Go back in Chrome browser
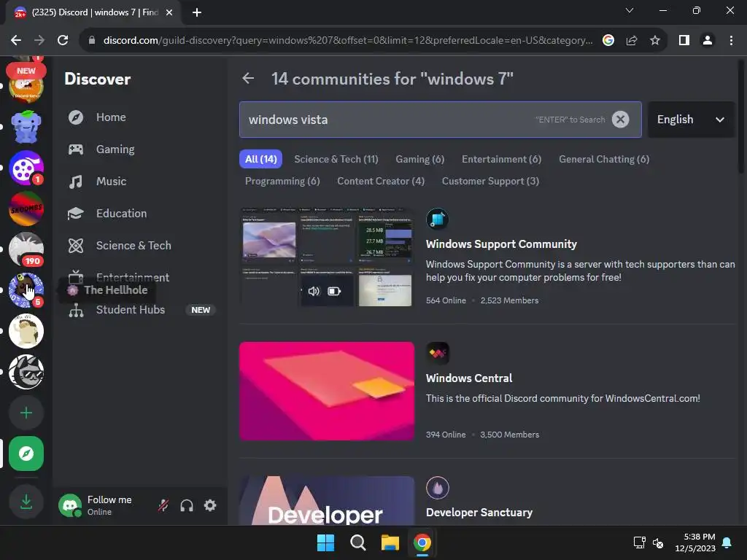This screenshot has width=747, height=560. point(16,40)
